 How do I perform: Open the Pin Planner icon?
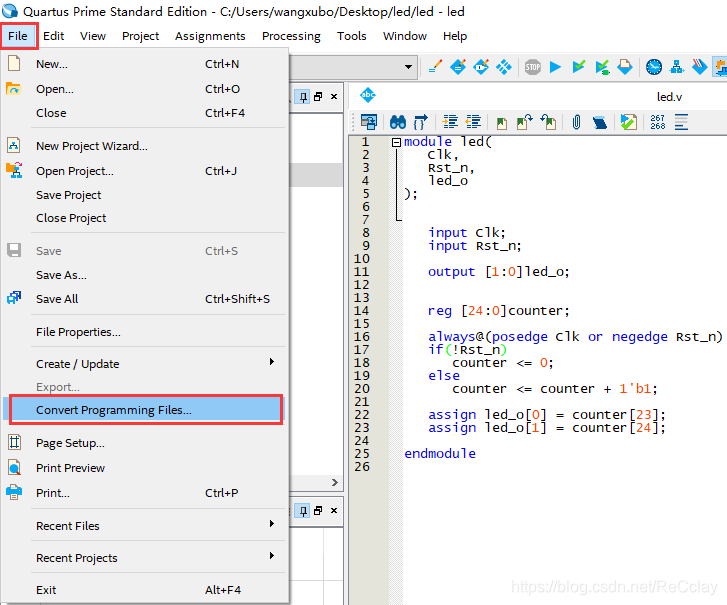pos(481,67)
